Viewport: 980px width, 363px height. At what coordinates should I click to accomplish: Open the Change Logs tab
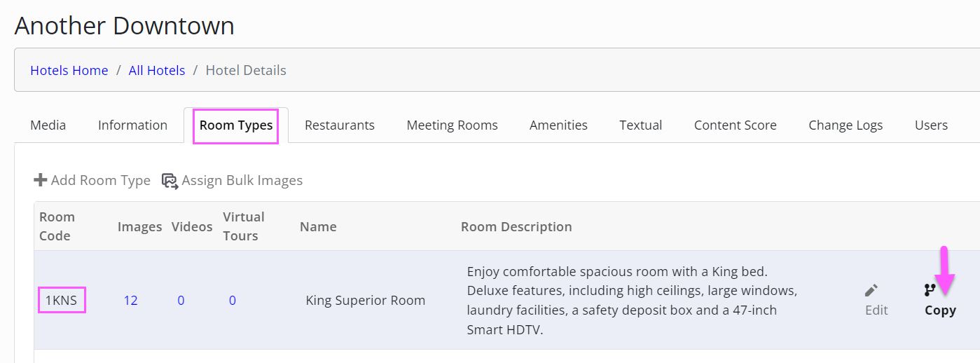(x=846, y=125)
